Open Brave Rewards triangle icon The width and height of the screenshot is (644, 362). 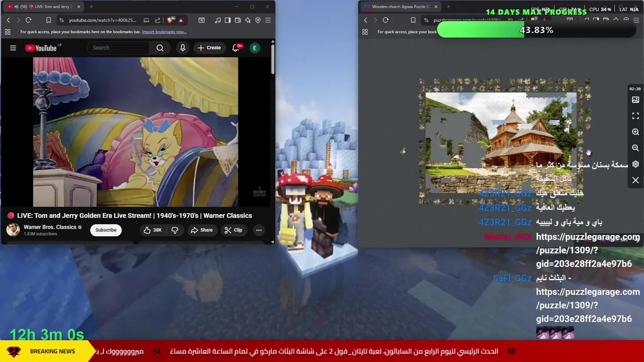(181, 20)
